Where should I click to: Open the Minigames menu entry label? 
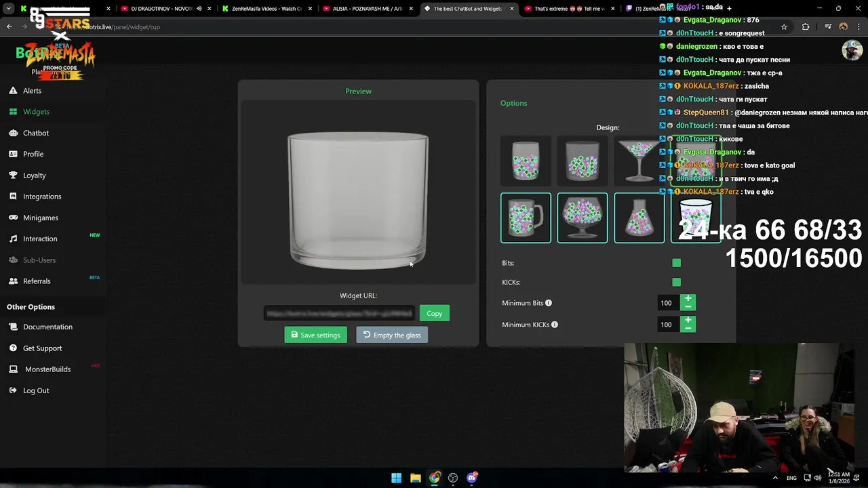pos(41,218)
